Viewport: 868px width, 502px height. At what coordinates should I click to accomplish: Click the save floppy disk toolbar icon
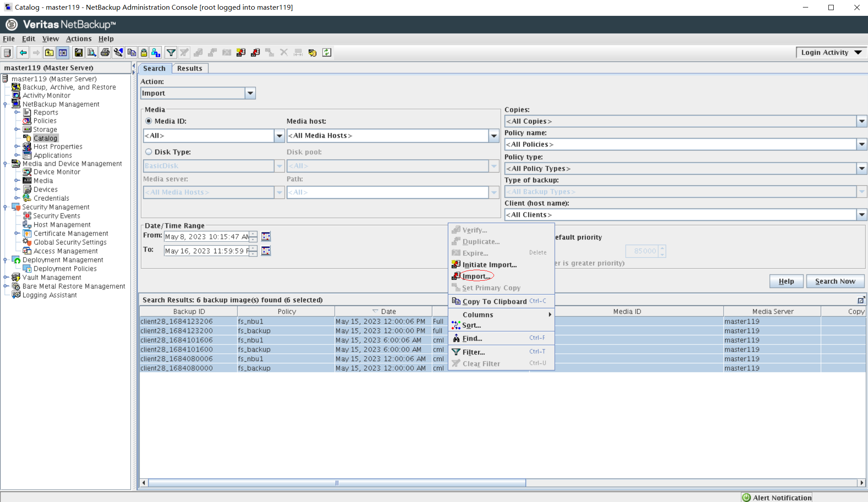click(x=78, y=53)
